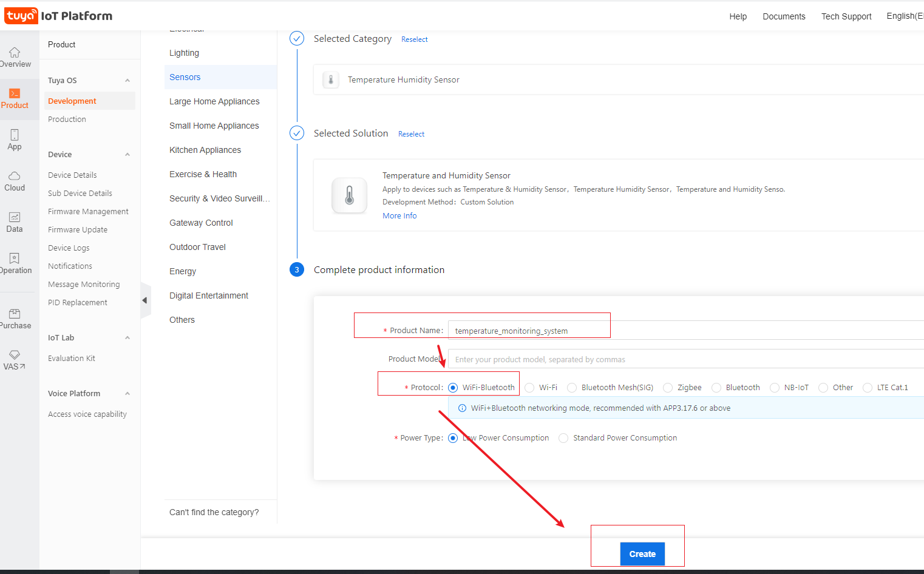Screen dimensions: 924x574
Task: Select the Bluetooth Mesh(SIG) protocol radio
Action: pos(572,388)
